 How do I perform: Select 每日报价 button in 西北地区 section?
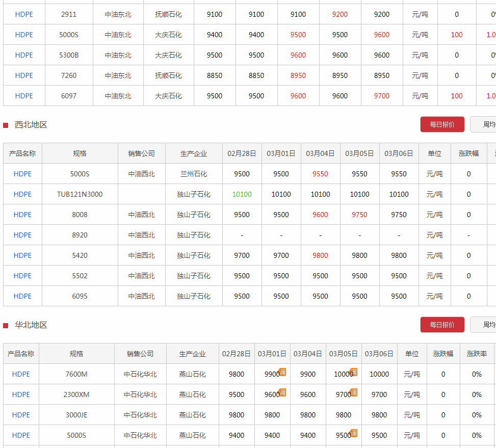(442, 124)
